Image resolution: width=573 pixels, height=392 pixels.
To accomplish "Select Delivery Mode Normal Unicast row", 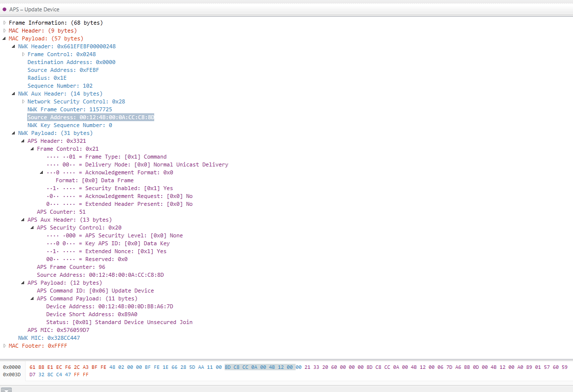I will [137, 164].
